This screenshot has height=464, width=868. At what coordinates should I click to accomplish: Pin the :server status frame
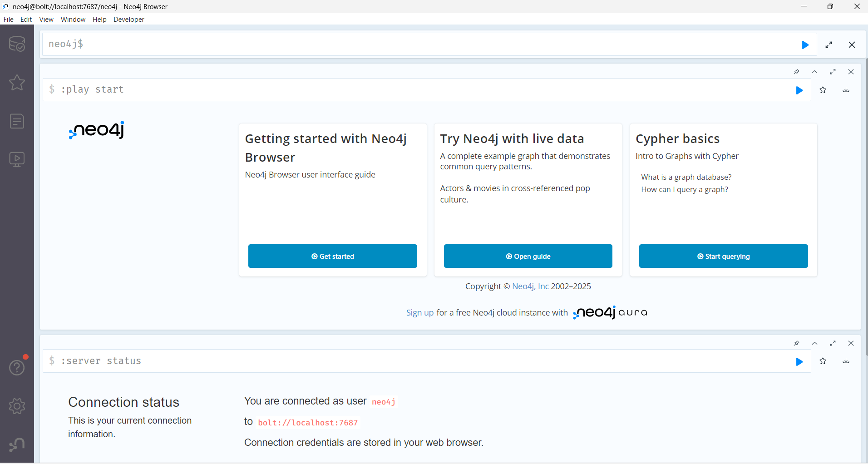click(x=796, y=343)
